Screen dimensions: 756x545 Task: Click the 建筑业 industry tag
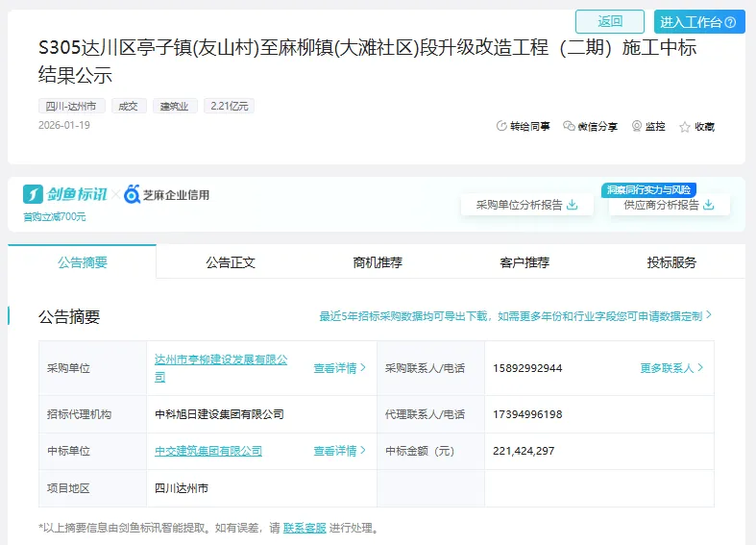point(174,106)
